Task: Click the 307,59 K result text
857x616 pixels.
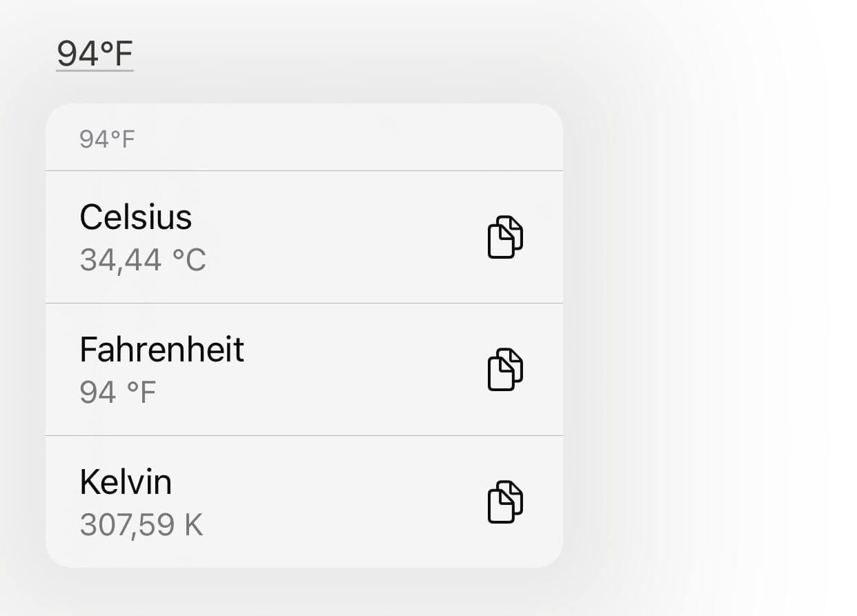Action: [x=141, y=525]
